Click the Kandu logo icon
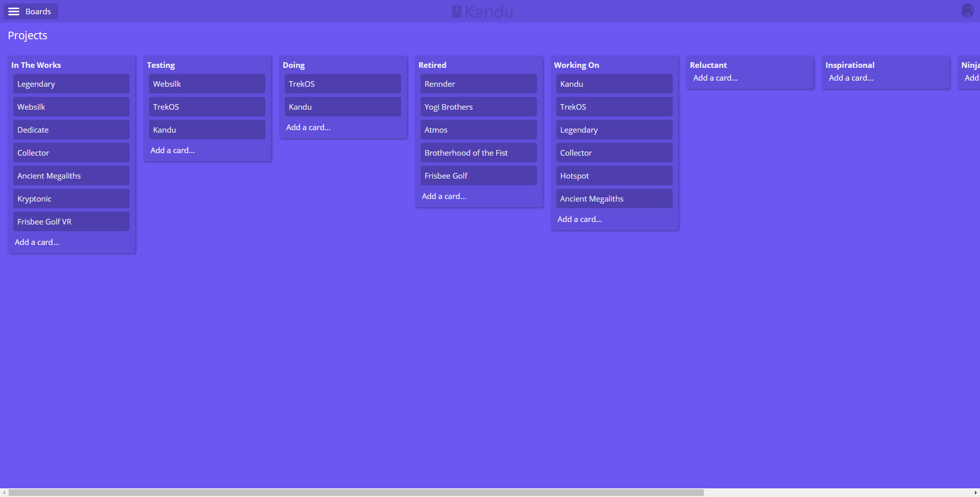 [x=457, y=11]
